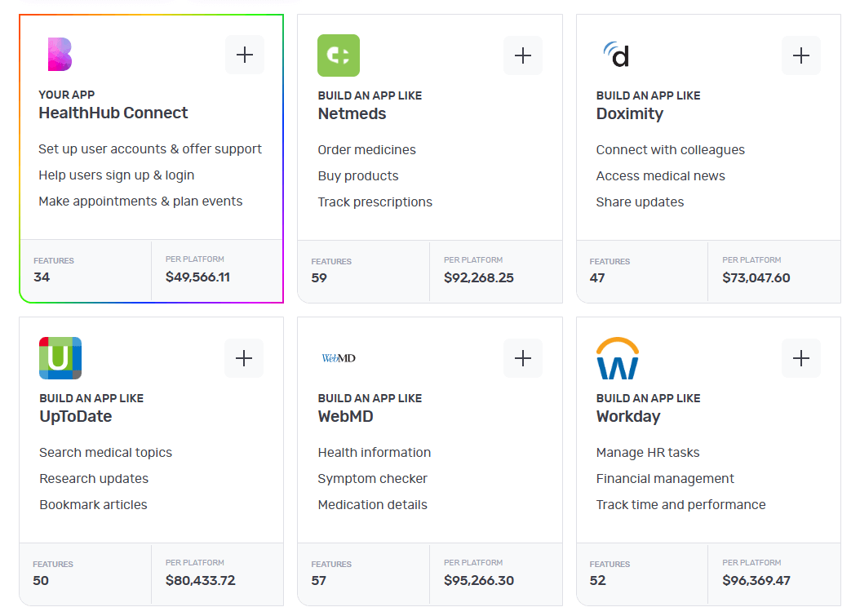
Task: Click the 'YOUR APP' label
Action: click(66, 95)
